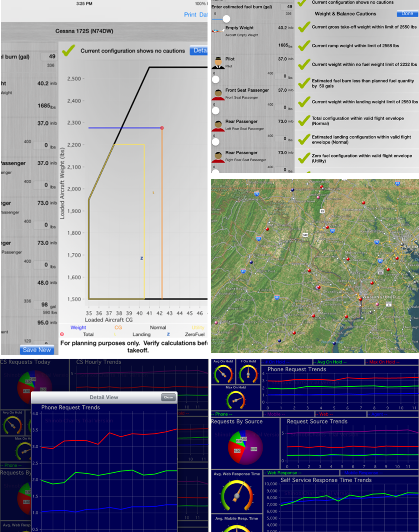
Task: Tap checkmark for no fuel weight limit caution
Action: pos(304,64)
